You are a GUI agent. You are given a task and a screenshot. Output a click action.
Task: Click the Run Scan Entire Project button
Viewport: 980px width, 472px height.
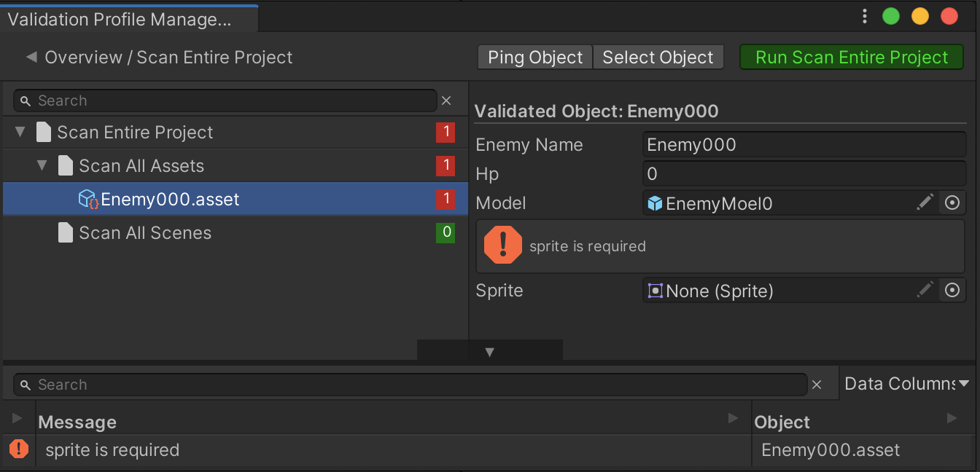pyautogui.click(x=851, y=57)
